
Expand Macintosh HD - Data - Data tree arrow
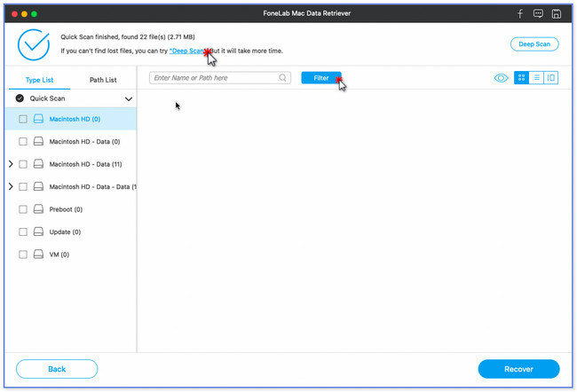tap(11, 187)
